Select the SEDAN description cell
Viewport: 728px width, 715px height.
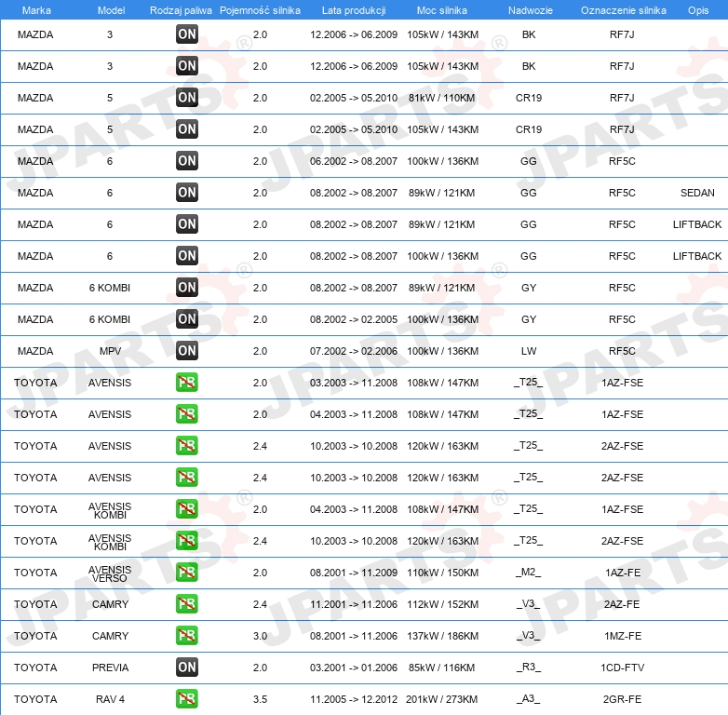point(697,193)
